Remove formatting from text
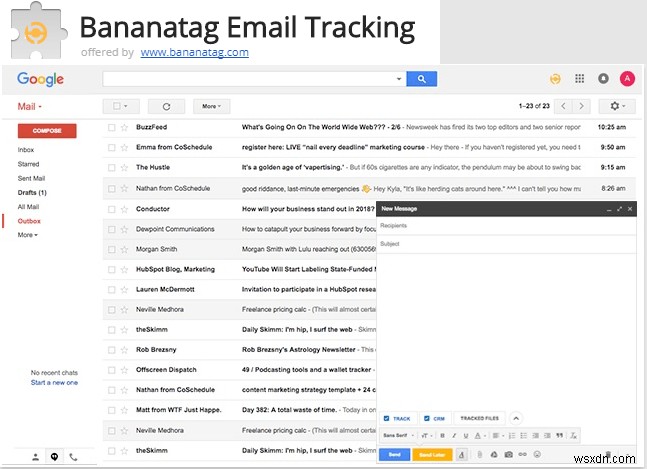Screen dimensions: 647x469 573,436
